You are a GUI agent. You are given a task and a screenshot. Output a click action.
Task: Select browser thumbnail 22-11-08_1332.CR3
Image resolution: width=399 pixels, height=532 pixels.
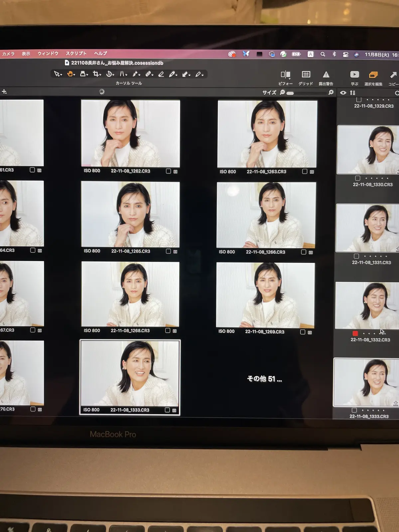click(x=367, y=306)
